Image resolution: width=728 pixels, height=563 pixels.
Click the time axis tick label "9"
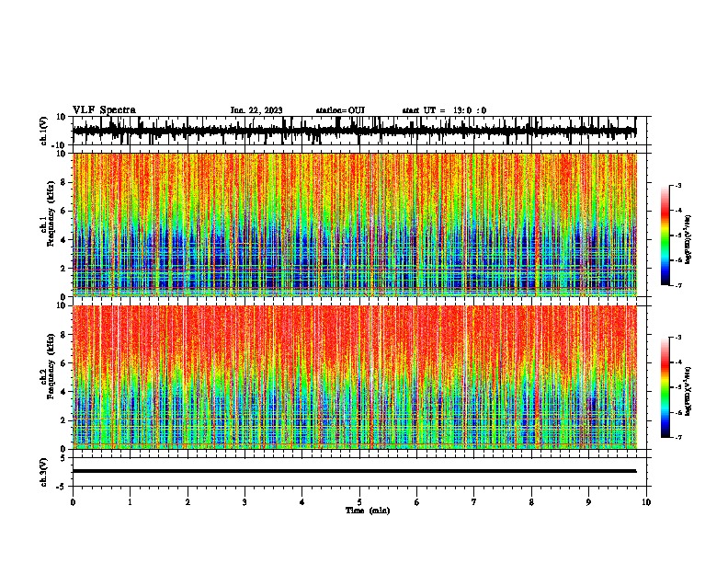[x=588, y=502]
